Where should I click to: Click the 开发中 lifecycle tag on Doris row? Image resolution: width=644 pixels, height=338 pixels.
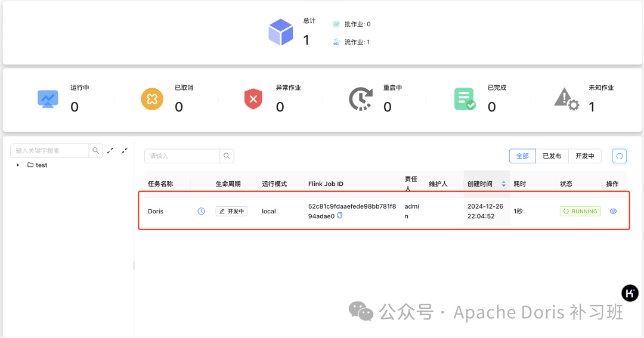tap(231, 211)
